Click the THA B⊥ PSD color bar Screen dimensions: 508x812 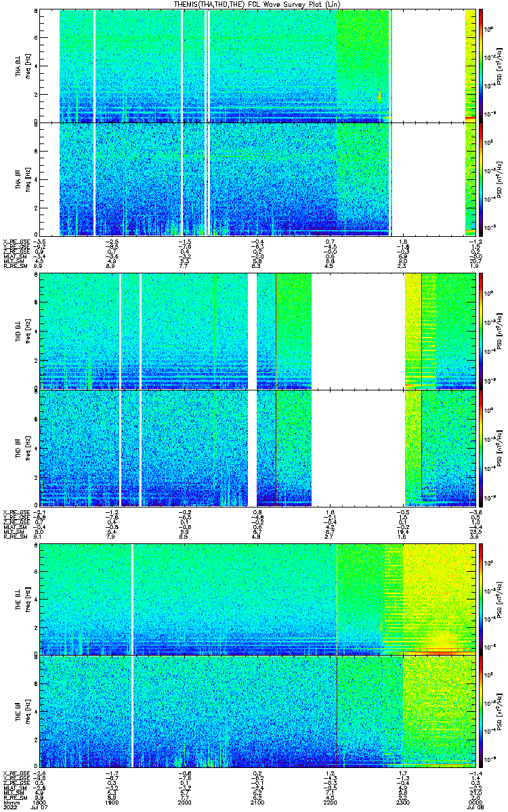482,66
